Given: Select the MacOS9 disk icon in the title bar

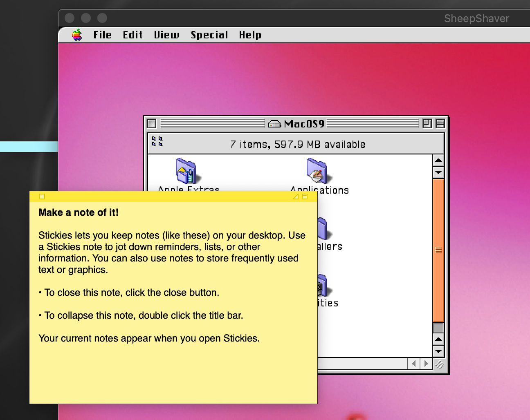Looking at the screenshot, I should (276, 124).
